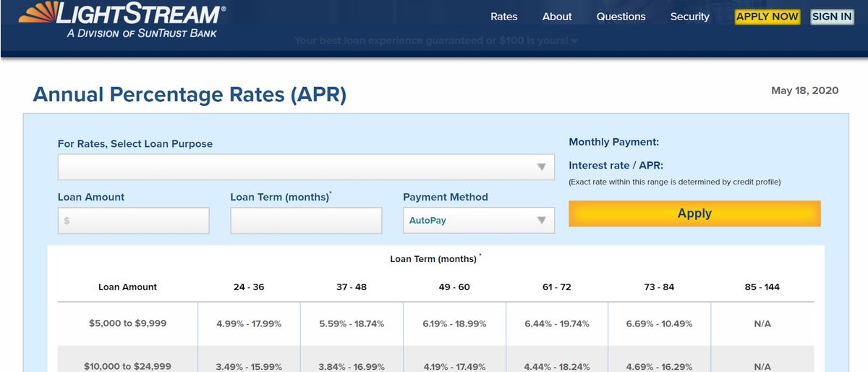Click N/A in the $5,000 to $9,999 row

coord(762,324)
